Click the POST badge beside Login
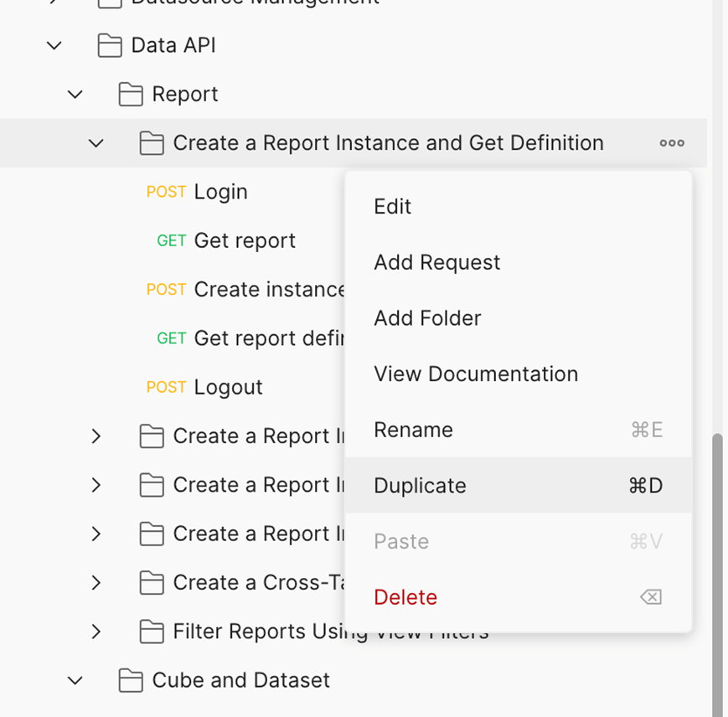This screenshot has height=717, width=728. [x=166, y=192]
